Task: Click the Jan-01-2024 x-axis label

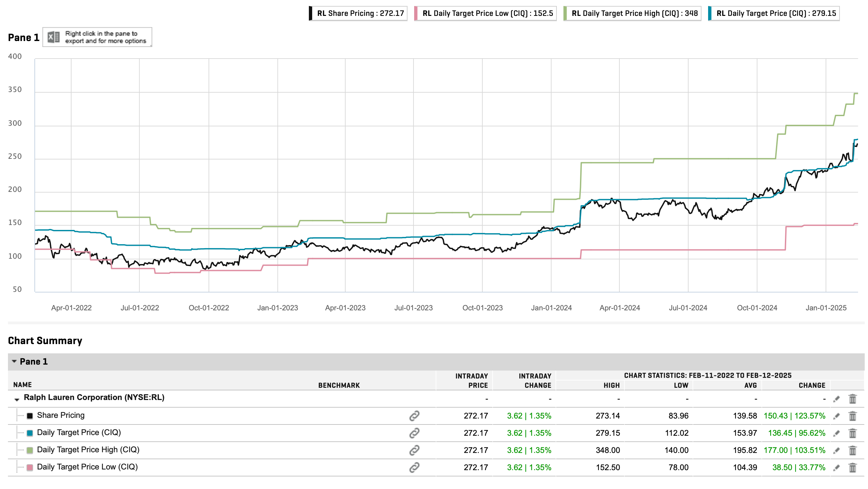Action: pos(551,308)
